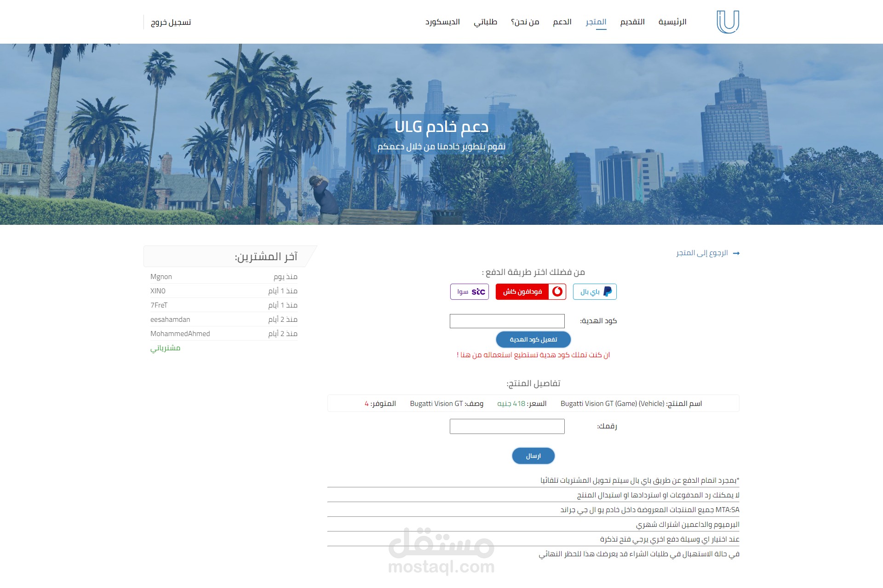The image size is (883, 588).
Task: Click buyer name XIN0
Action: click(x=158, y=291)
